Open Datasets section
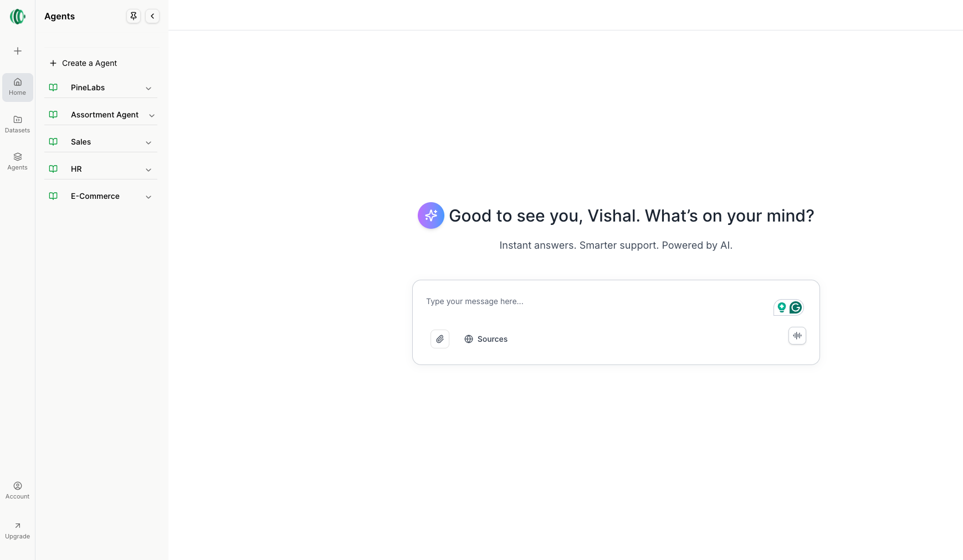Screen dimensions: 963x560 coord(18,124)
